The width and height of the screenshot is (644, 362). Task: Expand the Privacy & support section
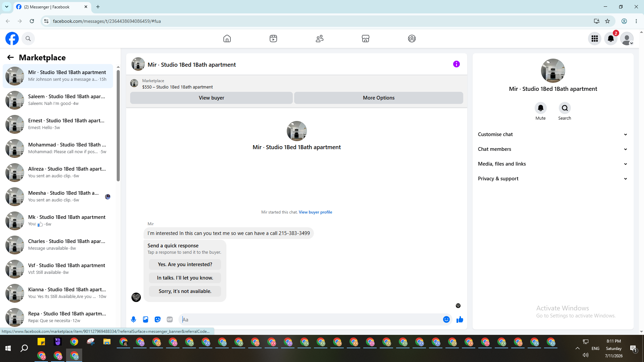pos(553,179)
